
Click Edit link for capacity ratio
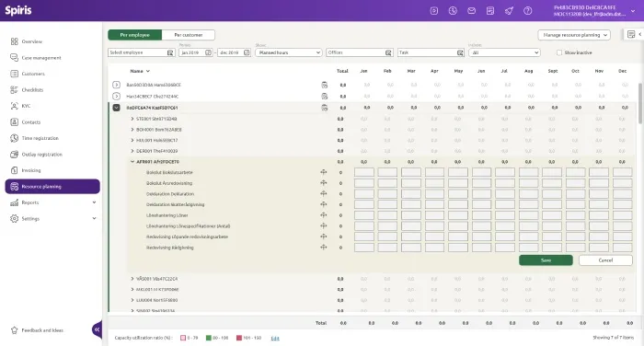click(275, 339)
